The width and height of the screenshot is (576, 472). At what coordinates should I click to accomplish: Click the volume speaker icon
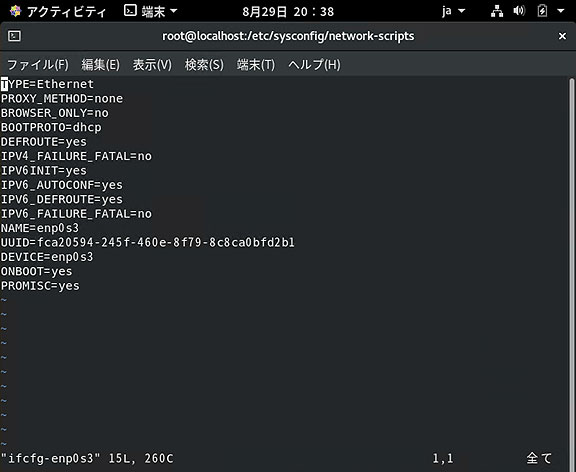pos(519,11)
